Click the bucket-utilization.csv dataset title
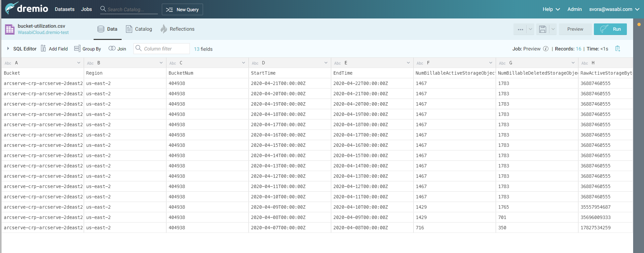This screenshot has height=253, width=644. coord(42,26)
